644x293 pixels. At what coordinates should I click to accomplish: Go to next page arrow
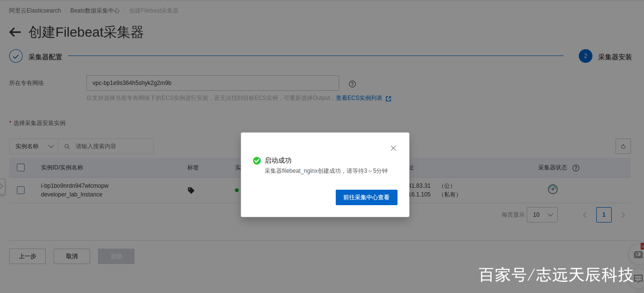(x=623, y=215)
